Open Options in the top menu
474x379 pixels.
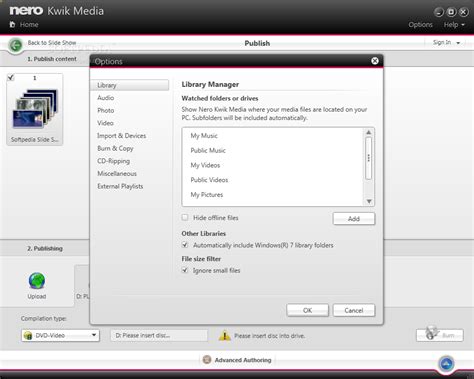point(420,25)
